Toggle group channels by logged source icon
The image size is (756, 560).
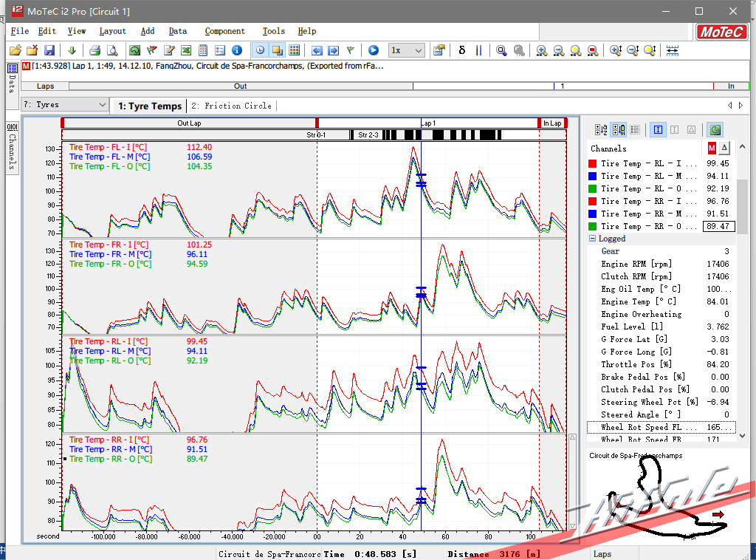(x=618, y=129)
